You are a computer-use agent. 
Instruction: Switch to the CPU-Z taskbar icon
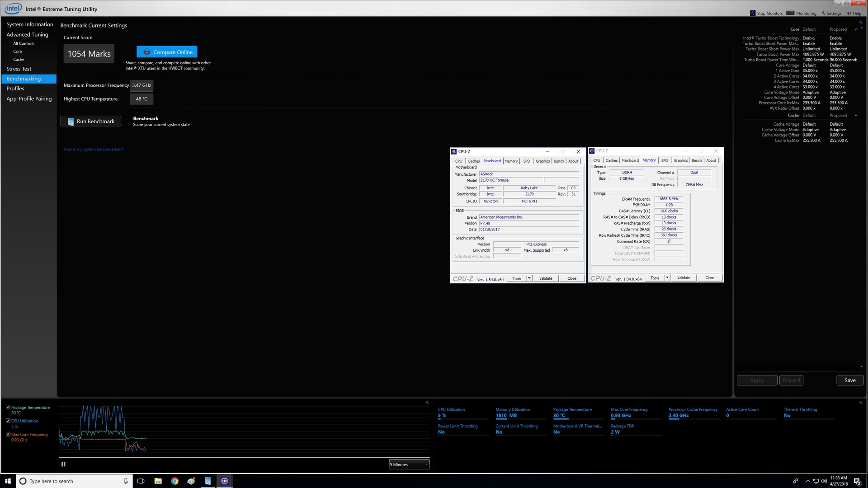click(225, 481)
